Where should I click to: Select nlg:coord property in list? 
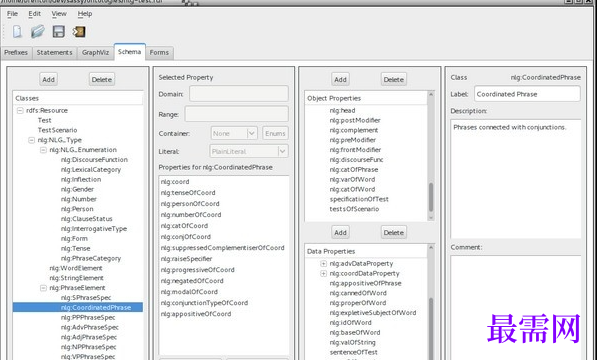click(x=175, y=182)
